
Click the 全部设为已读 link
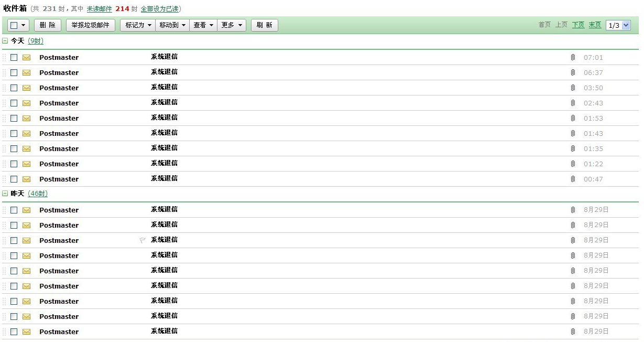coord(160,9)
